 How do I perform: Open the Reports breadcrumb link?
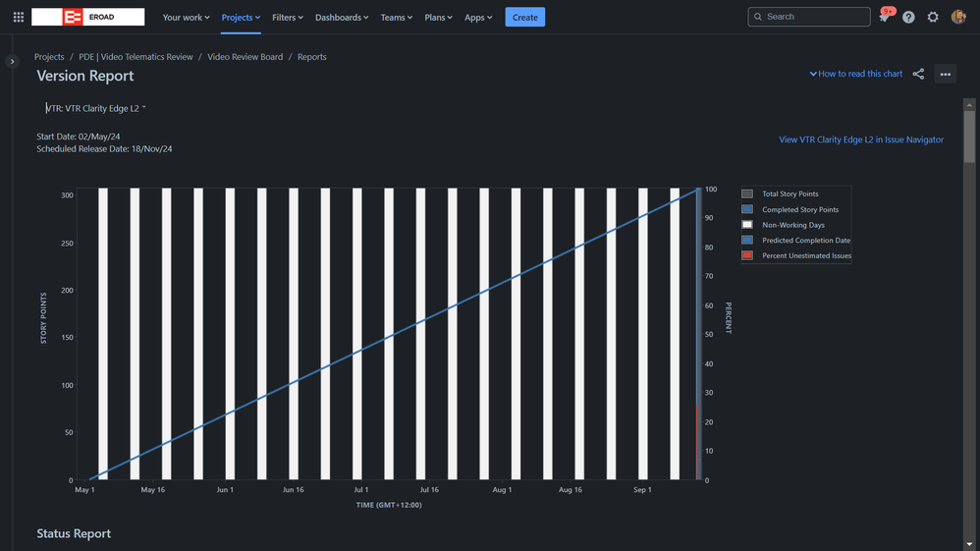tap(312, 57)
